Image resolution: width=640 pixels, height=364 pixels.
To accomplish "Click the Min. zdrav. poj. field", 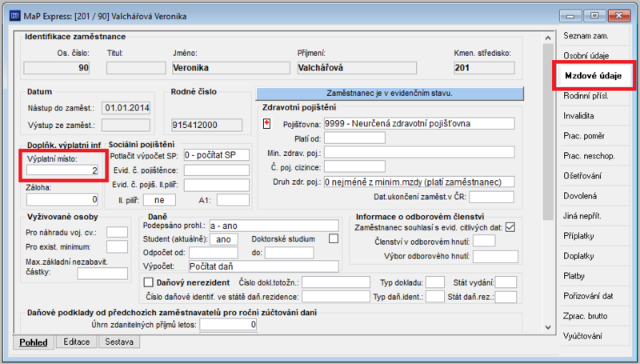I will tap(419, 152).
